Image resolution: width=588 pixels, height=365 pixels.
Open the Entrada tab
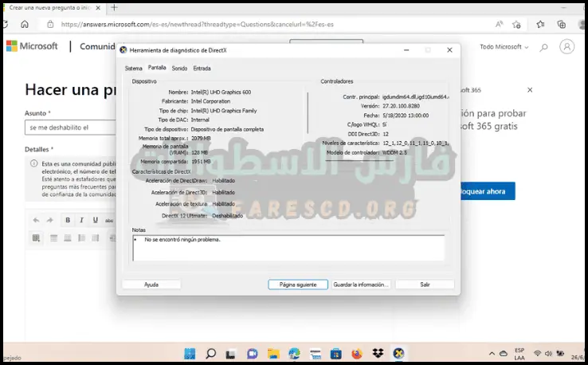(x=202, y=69)
